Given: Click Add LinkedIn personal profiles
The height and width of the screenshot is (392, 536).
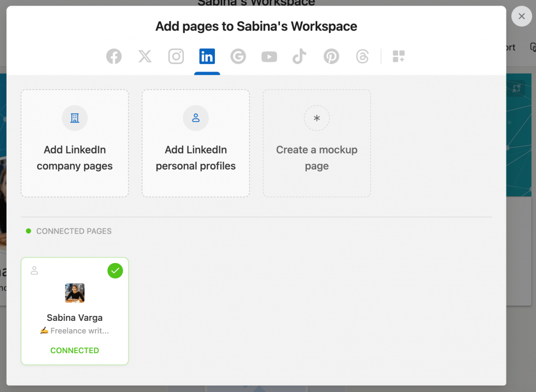Looking at the screenshot, I should point(195,143).
